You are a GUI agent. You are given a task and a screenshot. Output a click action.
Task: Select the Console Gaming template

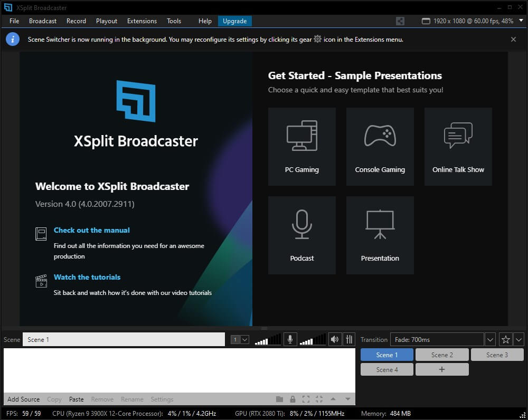(x=380, y=147)
